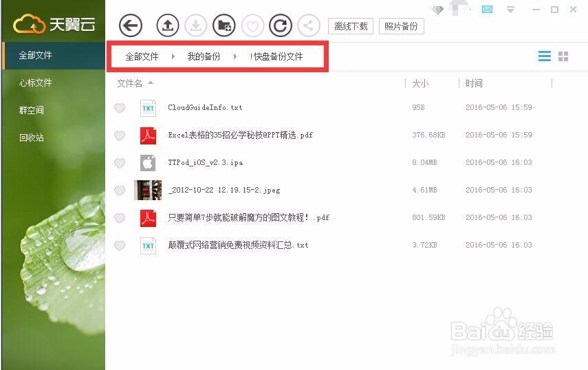Viewport: 588px width, 370px height.
Task: Maximize the 天翼云 window
Action: point(554,10)
